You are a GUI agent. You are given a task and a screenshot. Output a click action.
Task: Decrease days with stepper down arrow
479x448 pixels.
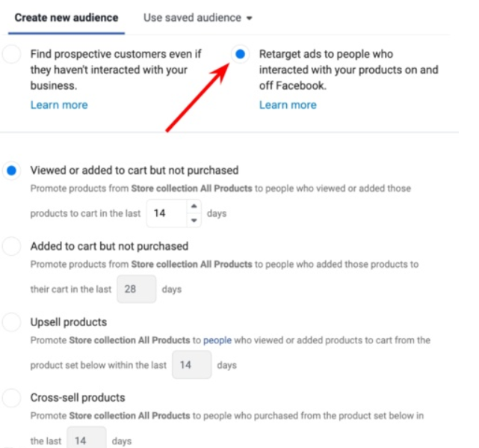point(194,220)
